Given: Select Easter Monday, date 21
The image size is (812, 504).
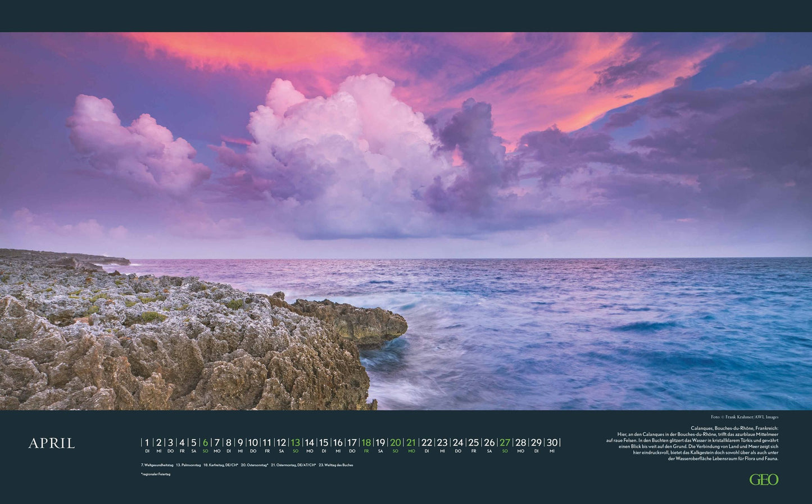Looking at the screenshot, I should tap(411, 443).
